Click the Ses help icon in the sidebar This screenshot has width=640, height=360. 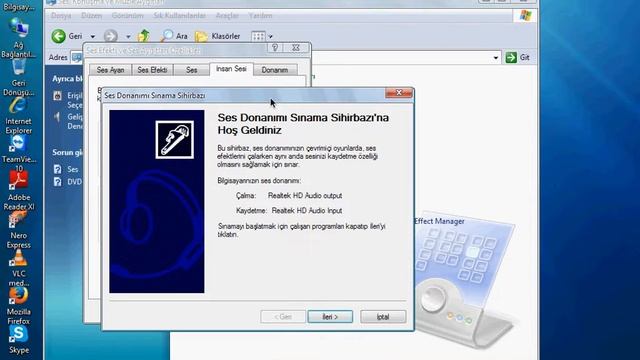pos(58,169)
